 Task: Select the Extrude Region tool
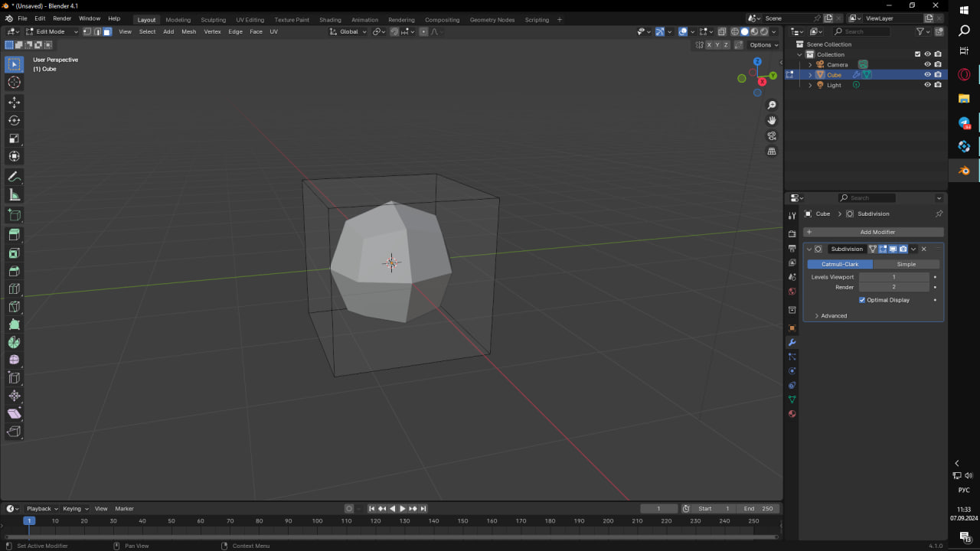click(x=15, y=235)
